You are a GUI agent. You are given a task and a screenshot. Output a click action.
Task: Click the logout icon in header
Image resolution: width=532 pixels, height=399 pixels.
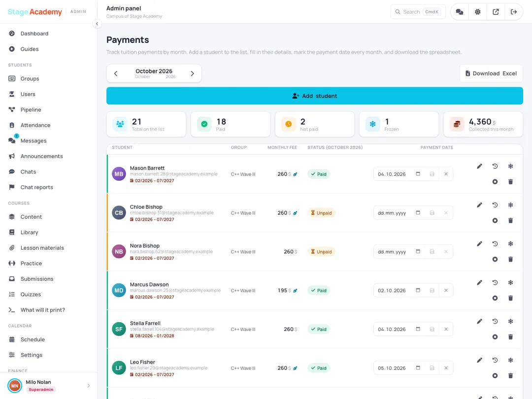coord(514,12)
